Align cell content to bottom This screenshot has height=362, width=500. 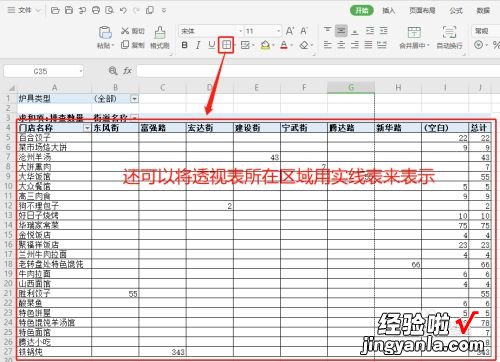click(355, 31)
